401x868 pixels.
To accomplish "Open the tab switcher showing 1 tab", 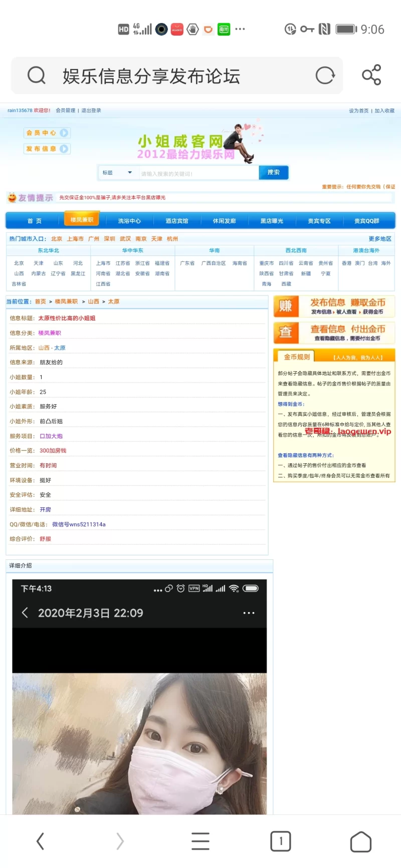I will coord(281,841).
